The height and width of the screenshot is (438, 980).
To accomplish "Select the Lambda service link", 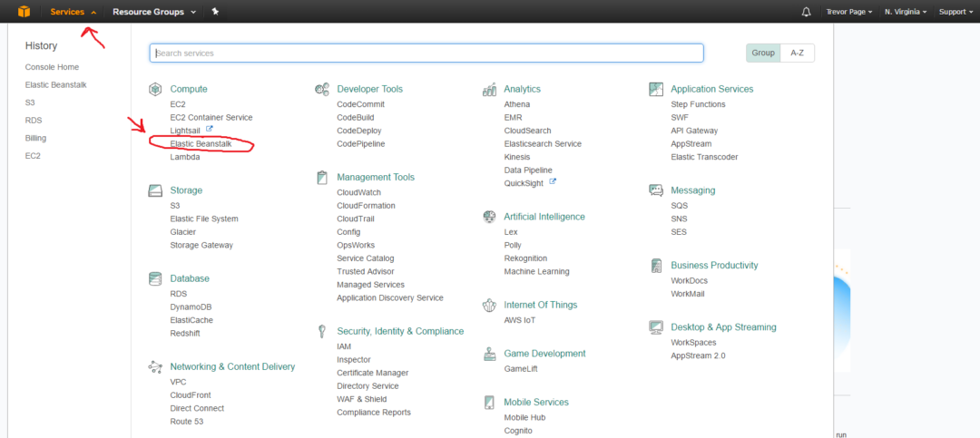I will [184, 157].
